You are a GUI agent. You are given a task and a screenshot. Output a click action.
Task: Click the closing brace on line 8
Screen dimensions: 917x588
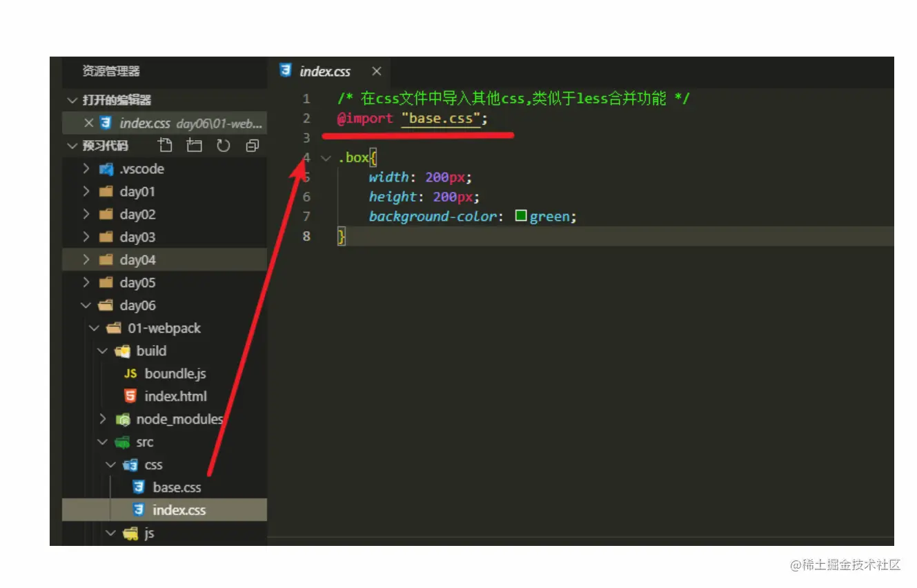(342, 237)
